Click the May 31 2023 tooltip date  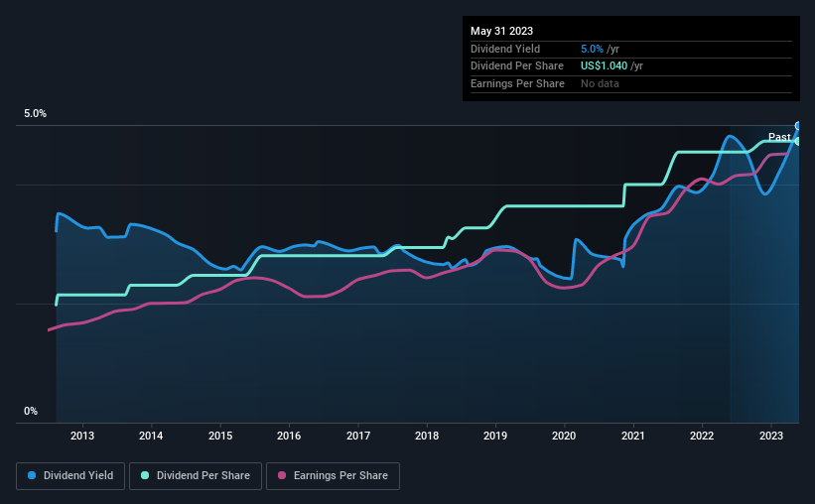[501, 31]
